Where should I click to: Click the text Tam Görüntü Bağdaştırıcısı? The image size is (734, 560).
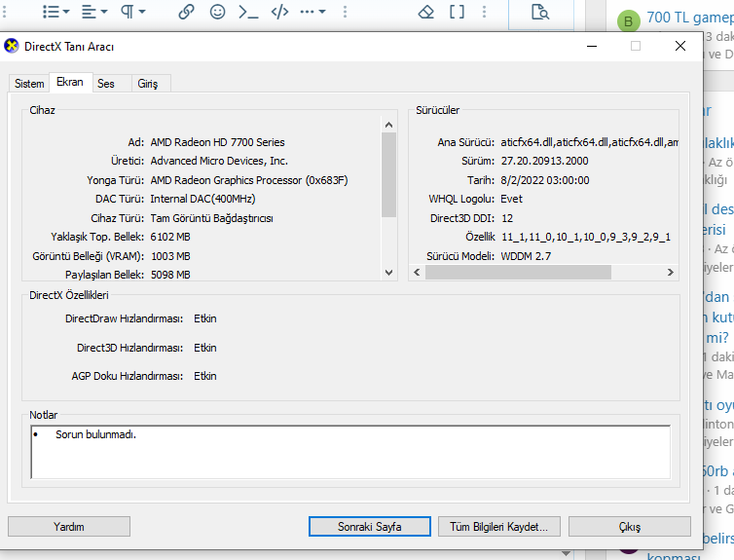pos(211,219)
